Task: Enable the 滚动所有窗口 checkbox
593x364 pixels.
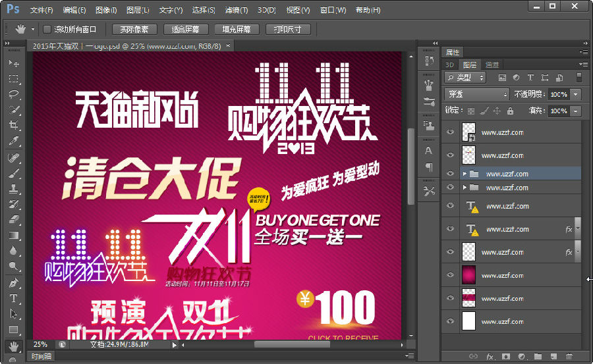Action: 47,29
